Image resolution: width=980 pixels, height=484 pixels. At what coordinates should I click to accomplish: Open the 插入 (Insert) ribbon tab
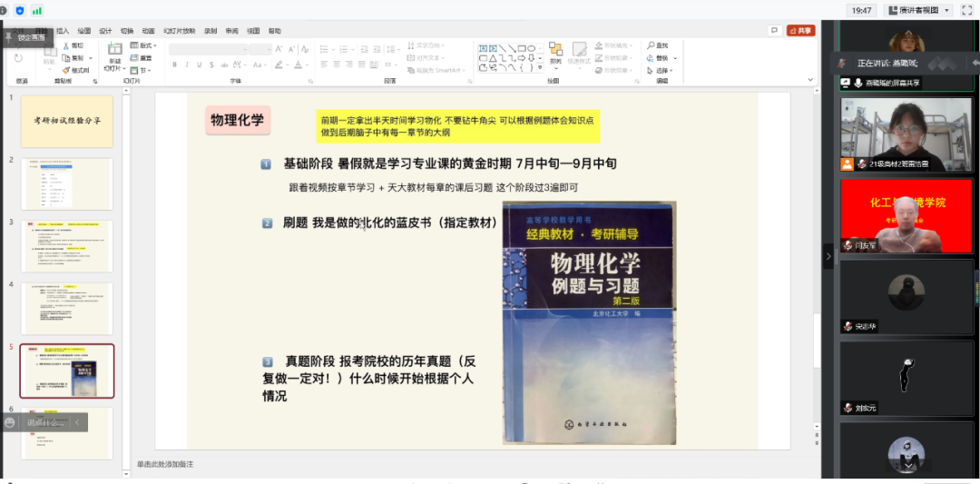pyautogui.click(x=63, y=30)
